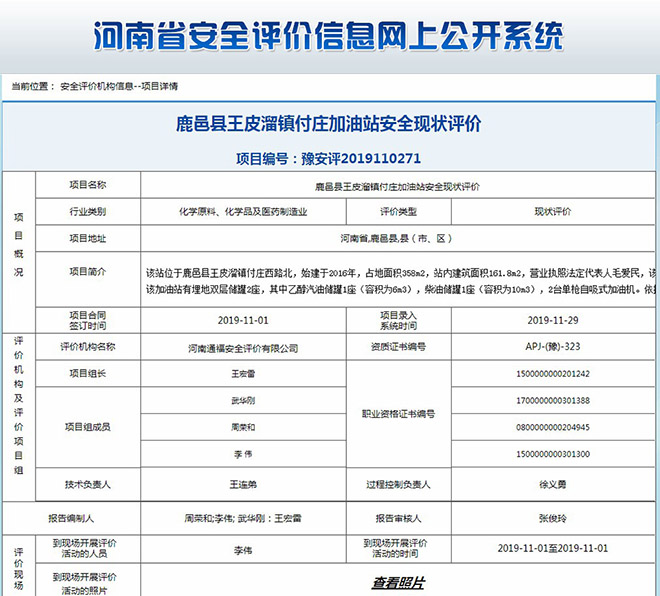Click the 项目名称 label cell

pyautogui.click(x=88, y=184)
